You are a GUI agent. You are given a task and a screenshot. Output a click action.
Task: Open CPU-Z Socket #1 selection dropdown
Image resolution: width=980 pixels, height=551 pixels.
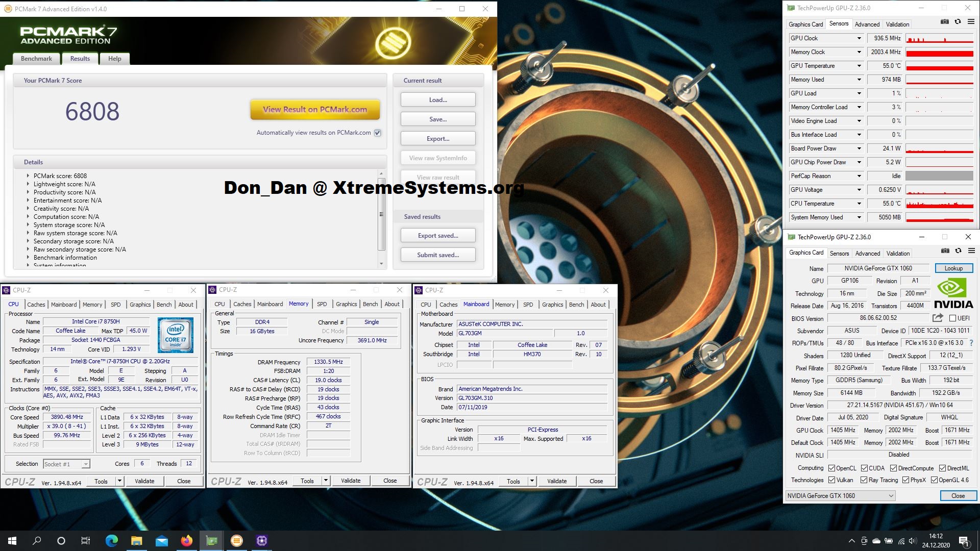coord(66,464)
